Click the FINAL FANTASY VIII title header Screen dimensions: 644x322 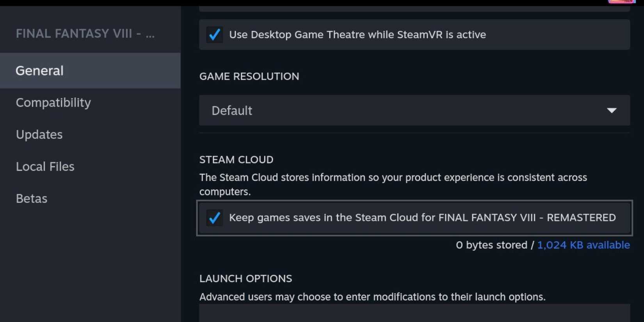85,34
